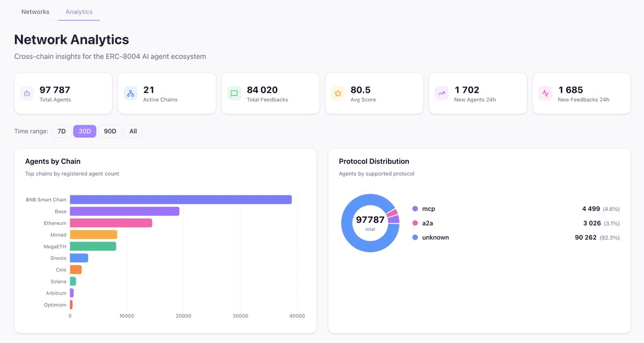Select the 30D time range
Image resolution: width=644 pixels, height=343 pixels.
[x=85, y=132]
